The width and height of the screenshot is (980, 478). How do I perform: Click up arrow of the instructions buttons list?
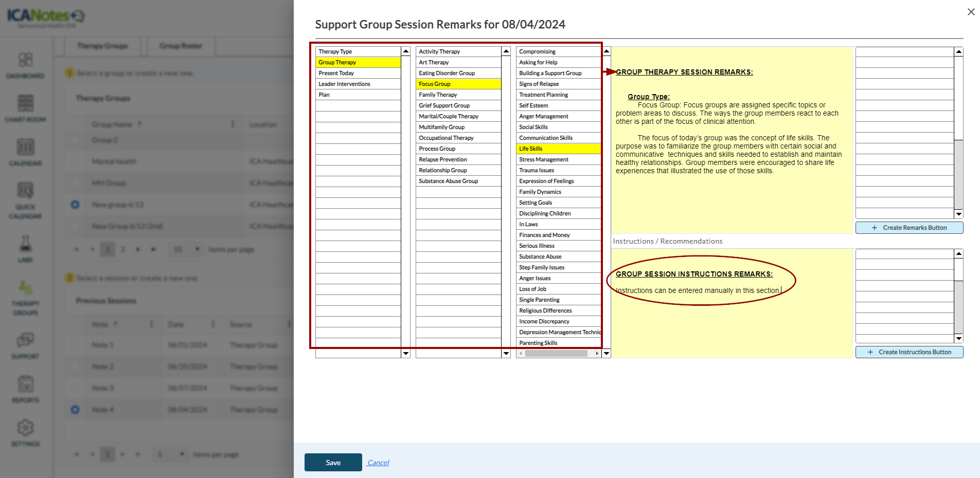958,253
